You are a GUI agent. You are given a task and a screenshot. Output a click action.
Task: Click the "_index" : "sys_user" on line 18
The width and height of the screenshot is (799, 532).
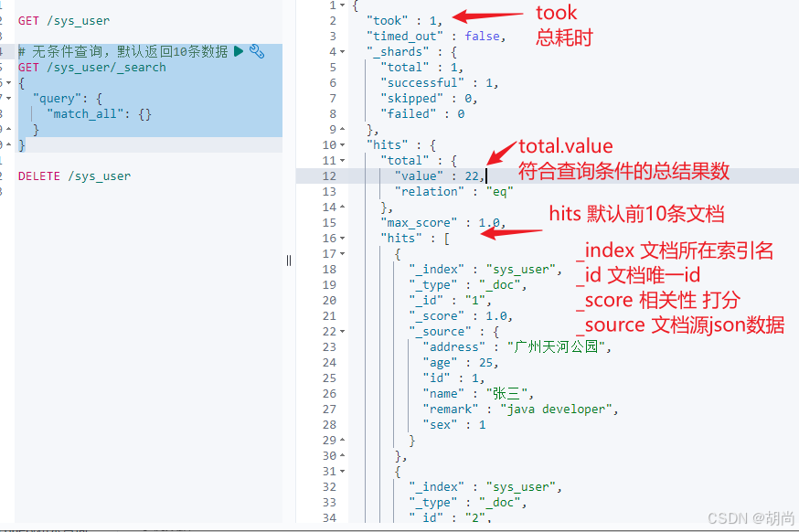[485, 270]
